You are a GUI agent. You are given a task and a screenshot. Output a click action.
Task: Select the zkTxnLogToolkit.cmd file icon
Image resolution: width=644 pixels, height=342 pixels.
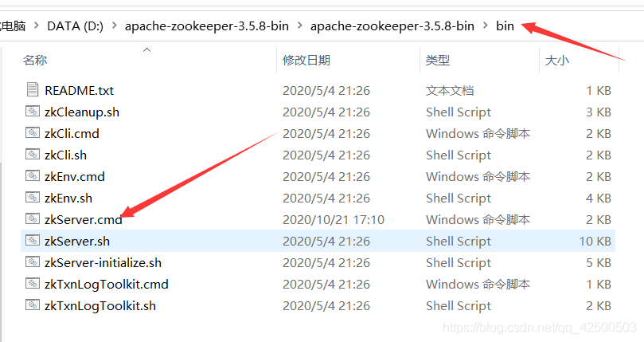pos(33,283)
